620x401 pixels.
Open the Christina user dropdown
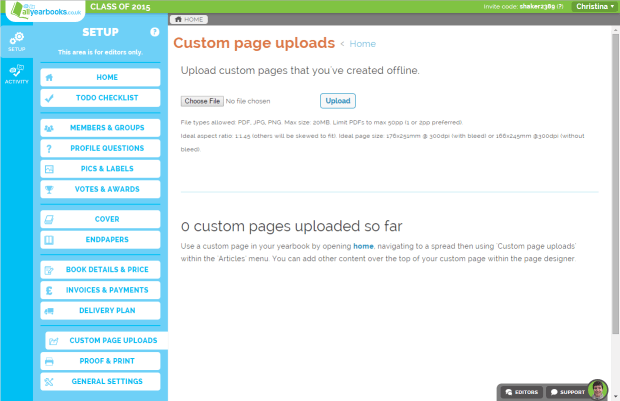(595, 6)
